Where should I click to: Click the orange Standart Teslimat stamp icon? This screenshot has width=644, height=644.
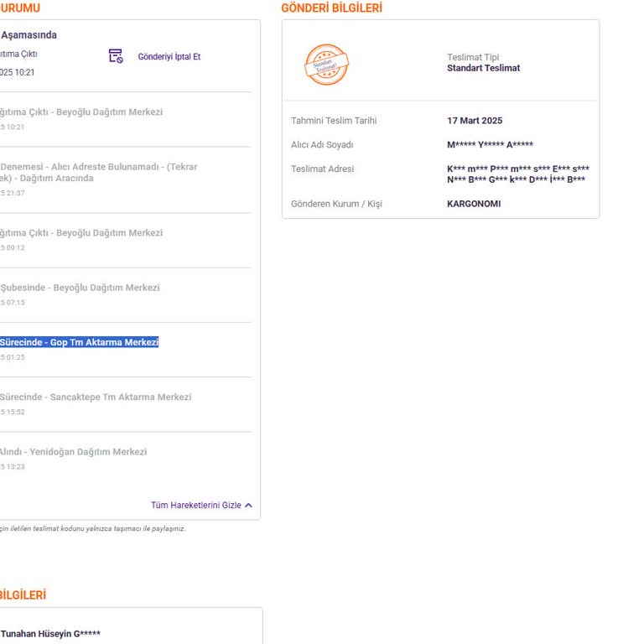[x=326, y=65]
